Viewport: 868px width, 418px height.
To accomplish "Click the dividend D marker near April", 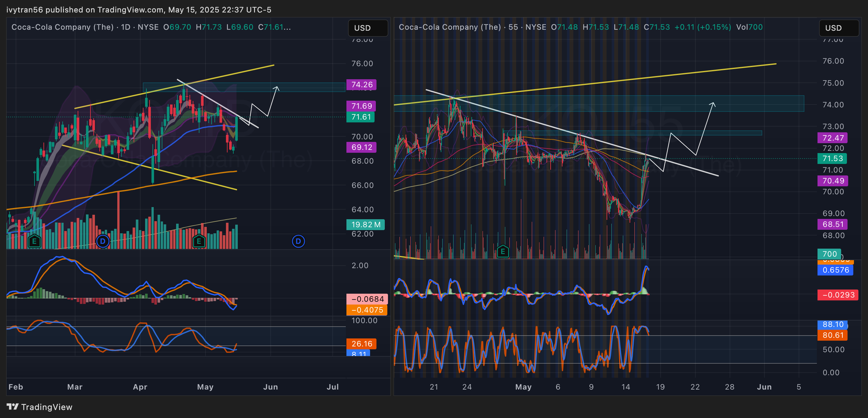I will (103, 242).
